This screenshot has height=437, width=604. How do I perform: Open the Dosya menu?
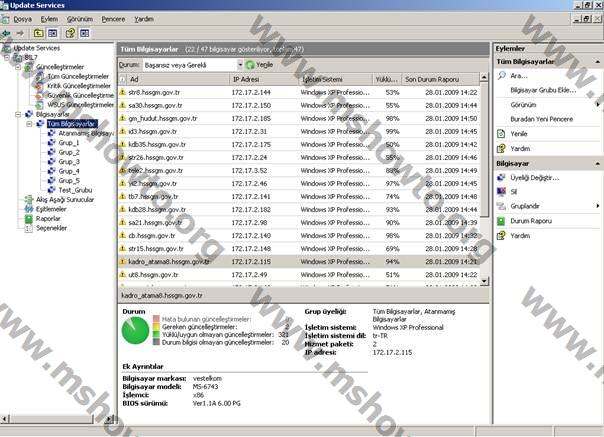(23, 19)
